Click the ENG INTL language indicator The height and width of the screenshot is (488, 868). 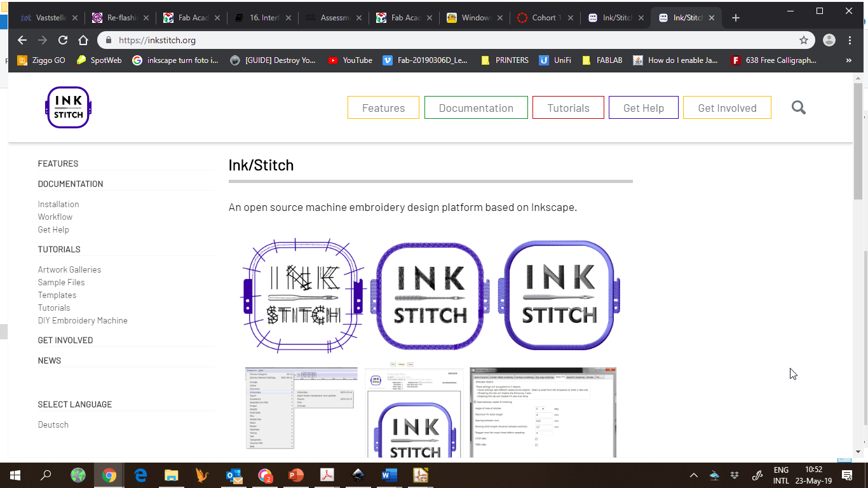[x=781, y=475]
